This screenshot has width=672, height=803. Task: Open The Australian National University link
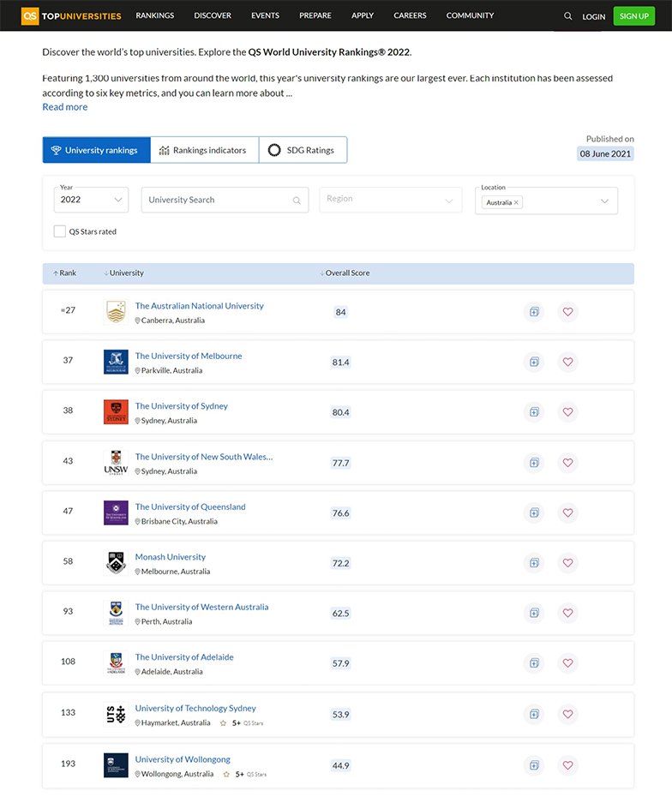coord(199,306)
